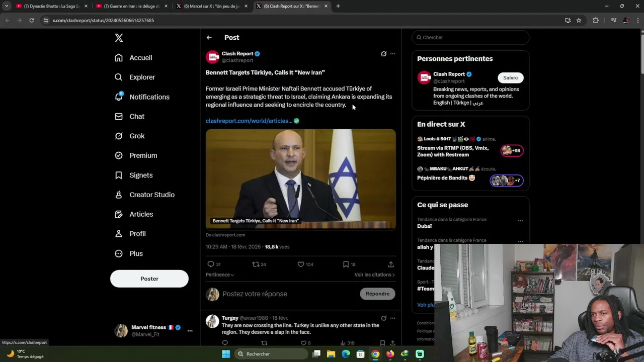Image resolution: width=644 pixels, height=362 pixels.
Task: Click 18,8 k vues view count
Action: (277, 247)
